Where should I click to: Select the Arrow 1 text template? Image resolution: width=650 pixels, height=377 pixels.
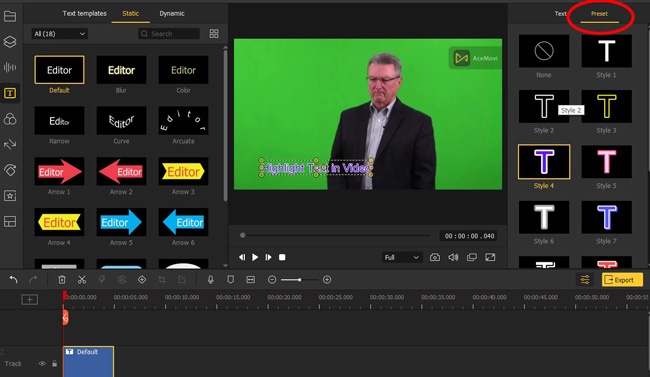59,171
